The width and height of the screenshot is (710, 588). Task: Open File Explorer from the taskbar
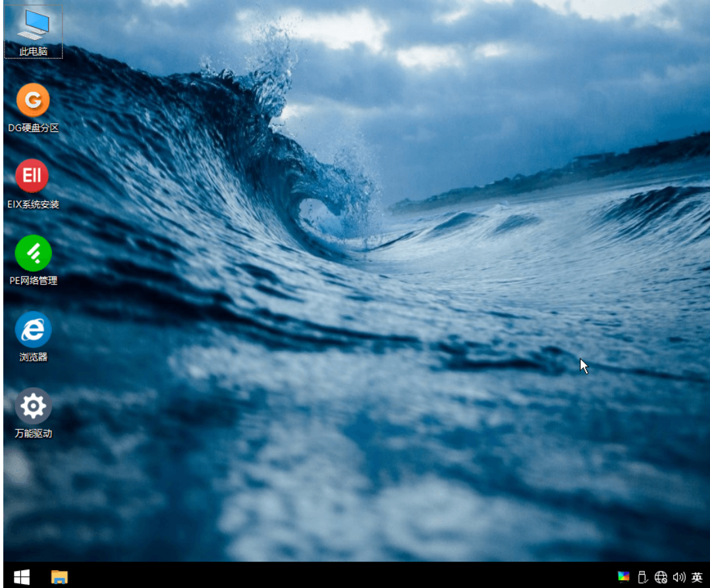(x=59, y=577)
